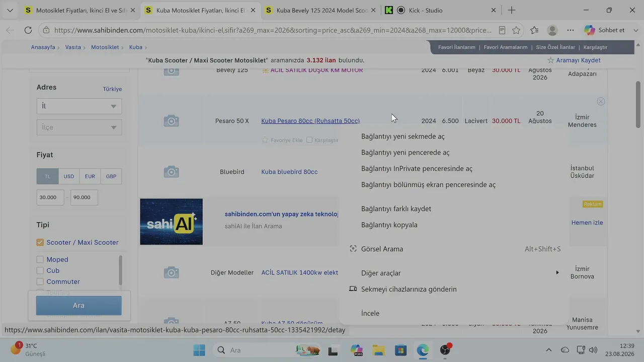The height and width of the screenshot is (362, 644).
Task: Dismiss the Pesaro listing with the circled X
Action: [601, 101]
